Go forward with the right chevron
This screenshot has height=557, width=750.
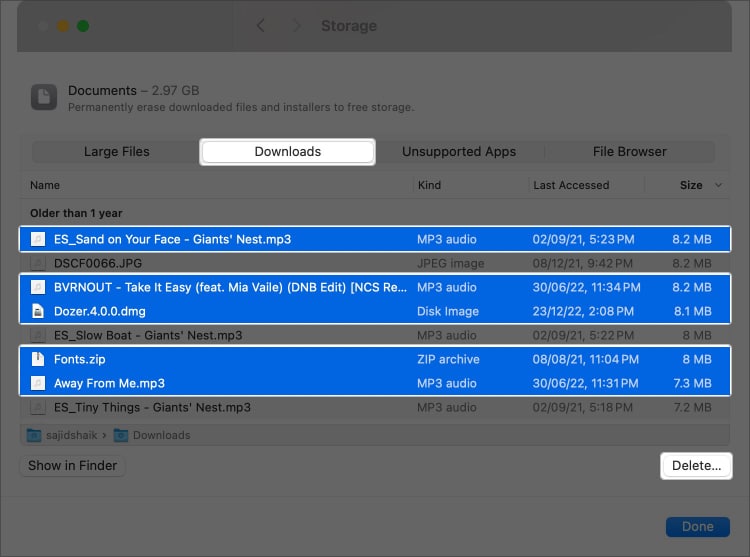pos(297,25)
